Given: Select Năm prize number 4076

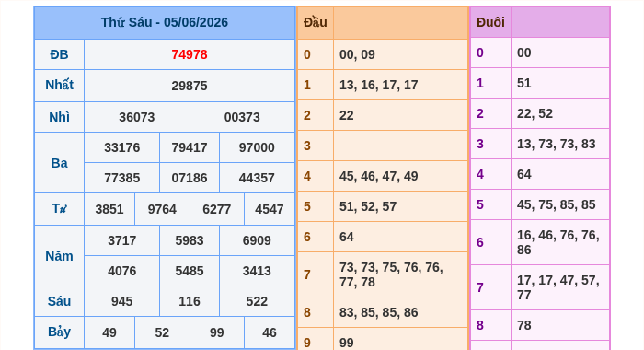Looking at the screenshot, I should point(122,271).
